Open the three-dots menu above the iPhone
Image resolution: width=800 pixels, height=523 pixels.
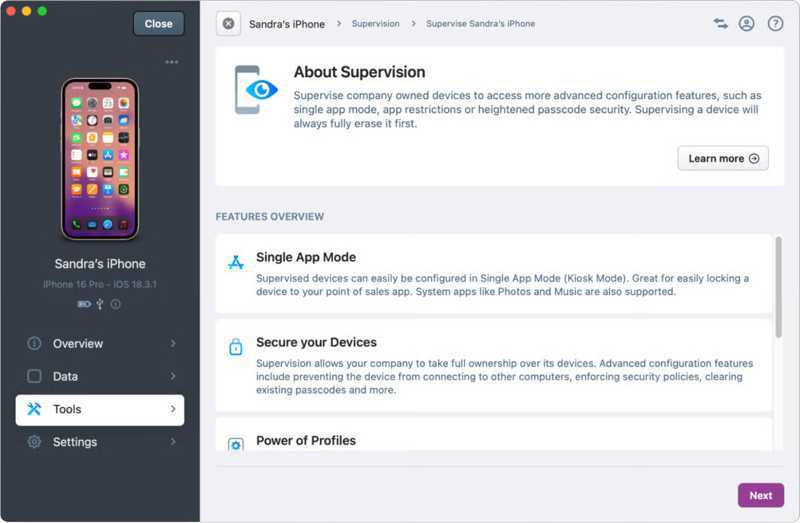[x=172, y=62]
